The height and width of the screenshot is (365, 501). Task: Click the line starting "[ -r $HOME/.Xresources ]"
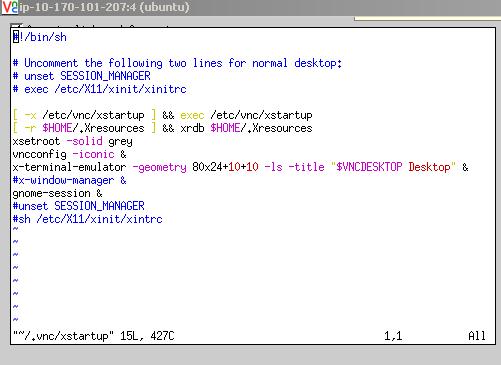coord(163,128)
